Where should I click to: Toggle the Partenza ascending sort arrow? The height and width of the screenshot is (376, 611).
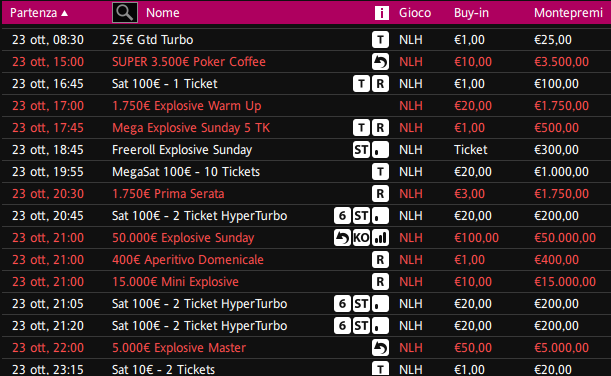pos(65,13)
